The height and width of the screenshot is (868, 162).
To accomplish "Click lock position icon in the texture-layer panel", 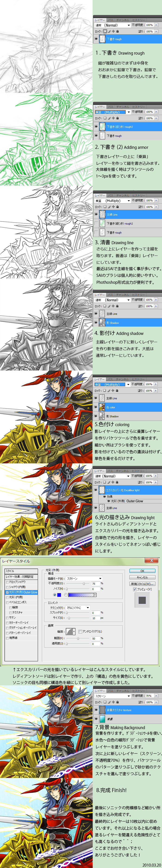I will (x=113, y=702).
